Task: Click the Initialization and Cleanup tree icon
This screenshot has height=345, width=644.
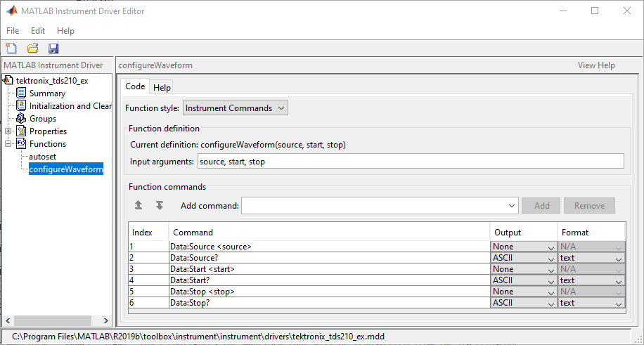Action: [21, 105]
